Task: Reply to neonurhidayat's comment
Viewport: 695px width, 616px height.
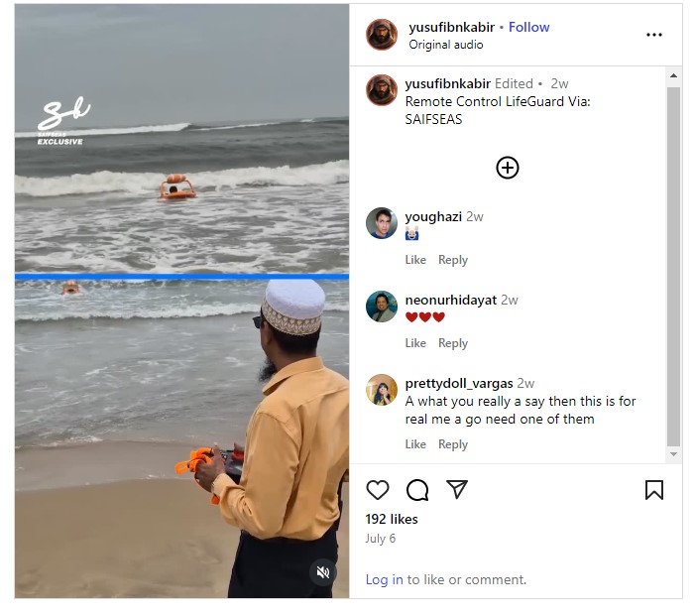Action: coord(453,343)
